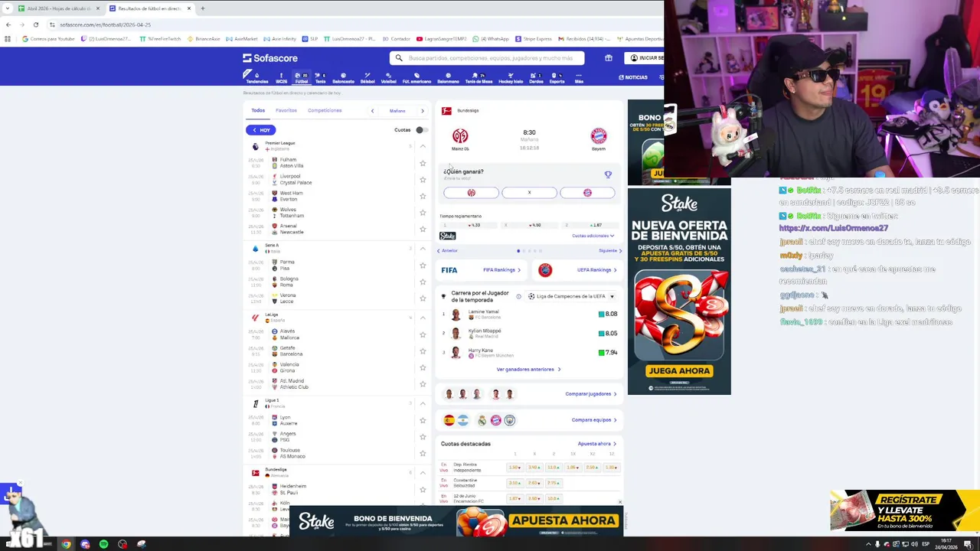Select the Balonmano sport icon
Viewport: 980px width, 551px height.
(x=448, y=78)
